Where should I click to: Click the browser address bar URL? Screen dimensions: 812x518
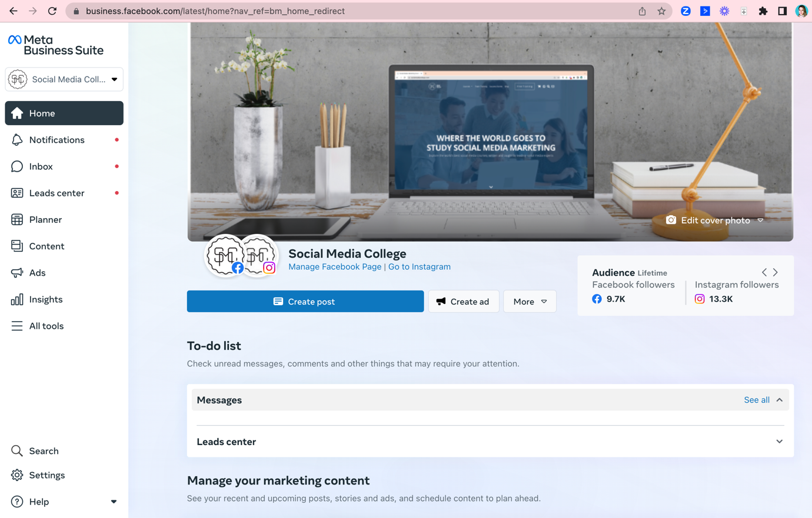click(215, 11)
